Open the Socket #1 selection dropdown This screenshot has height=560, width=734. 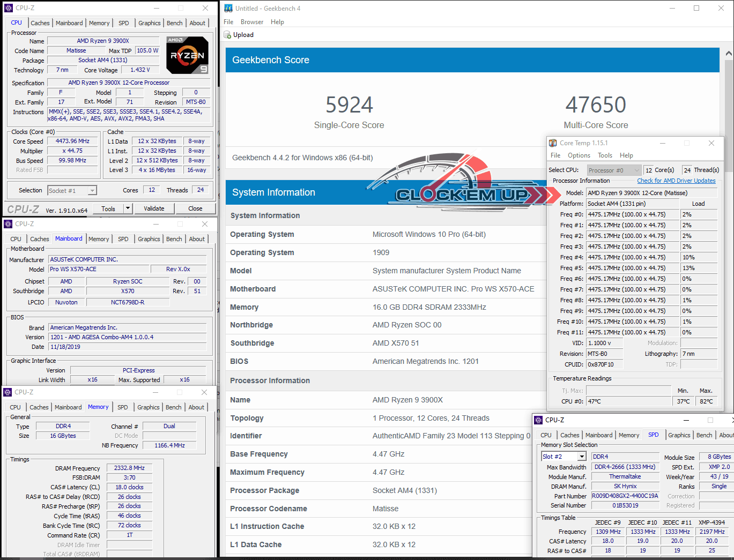(92, 191)
